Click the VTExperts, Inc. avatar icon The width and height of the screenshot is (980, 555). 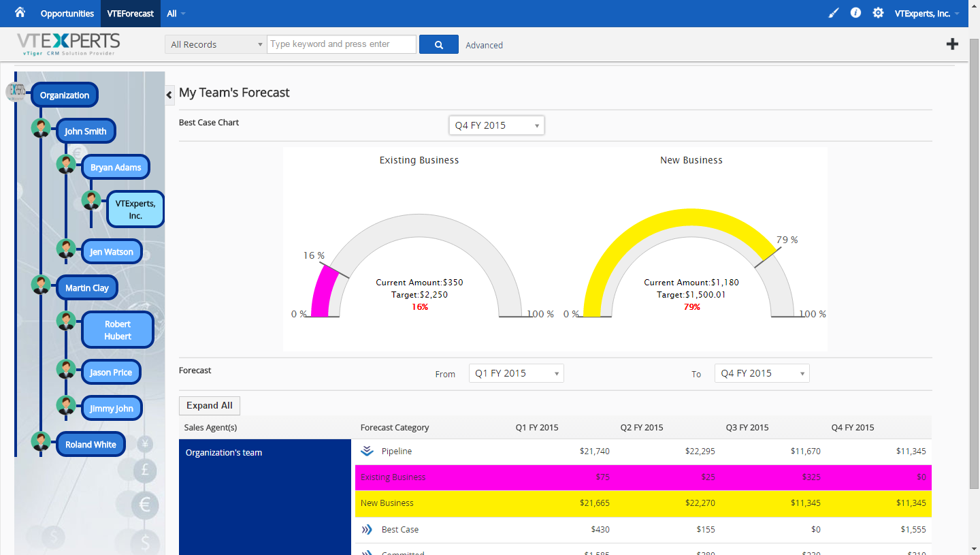(91, 200)
